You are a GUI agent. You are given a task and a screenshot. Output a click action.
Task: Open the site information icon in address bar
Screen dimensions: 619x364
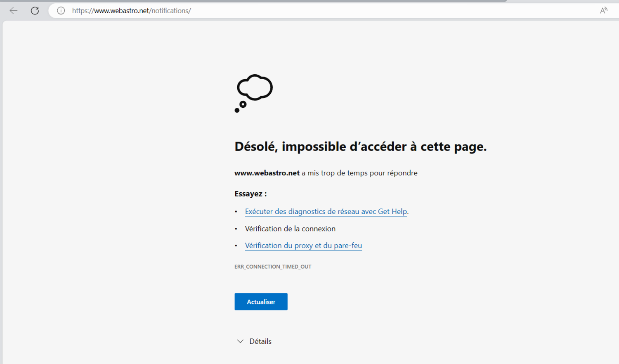point(61,11)
